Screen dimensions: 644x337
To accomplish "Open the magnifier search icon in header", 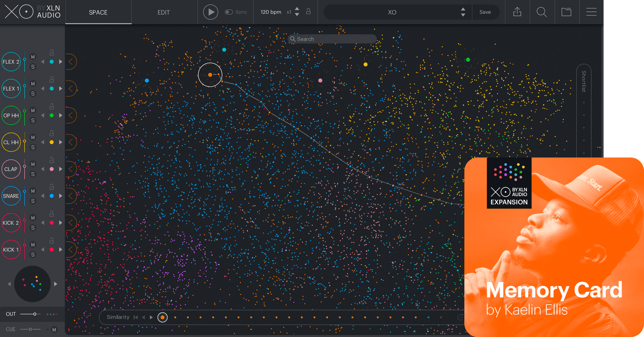I will pyautogui.click(x=542, y=12).
